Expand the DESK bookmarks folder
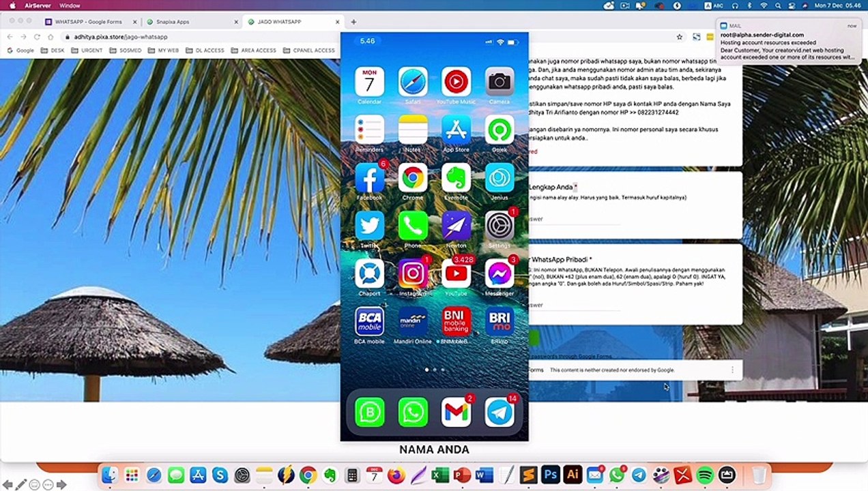 pyautogui.click(x=53, y=50)
